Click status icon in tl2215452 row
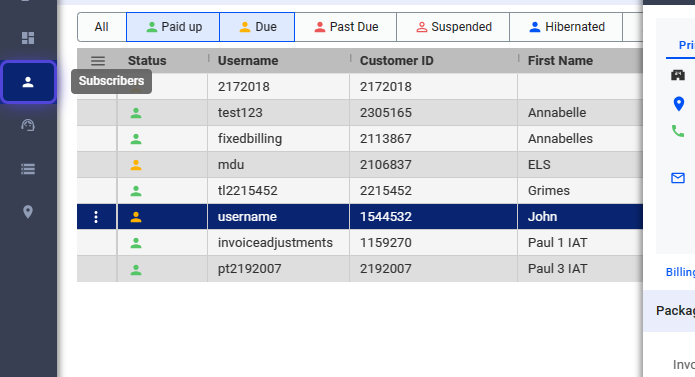695x377 pixels. tap(136, 191)
